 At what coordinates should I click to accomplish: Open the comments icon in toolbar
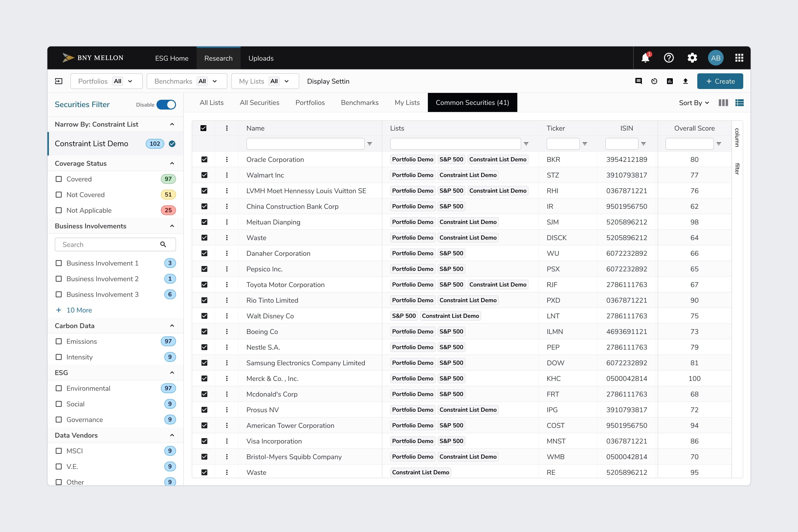pyautogui.click(x=639, y=81)
